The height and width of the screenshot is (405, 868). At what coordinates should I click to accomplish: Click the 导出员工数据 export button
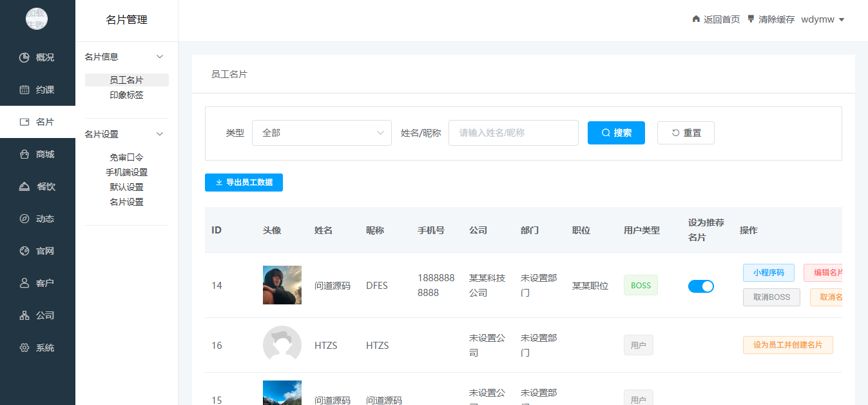(x=244, y=183)
